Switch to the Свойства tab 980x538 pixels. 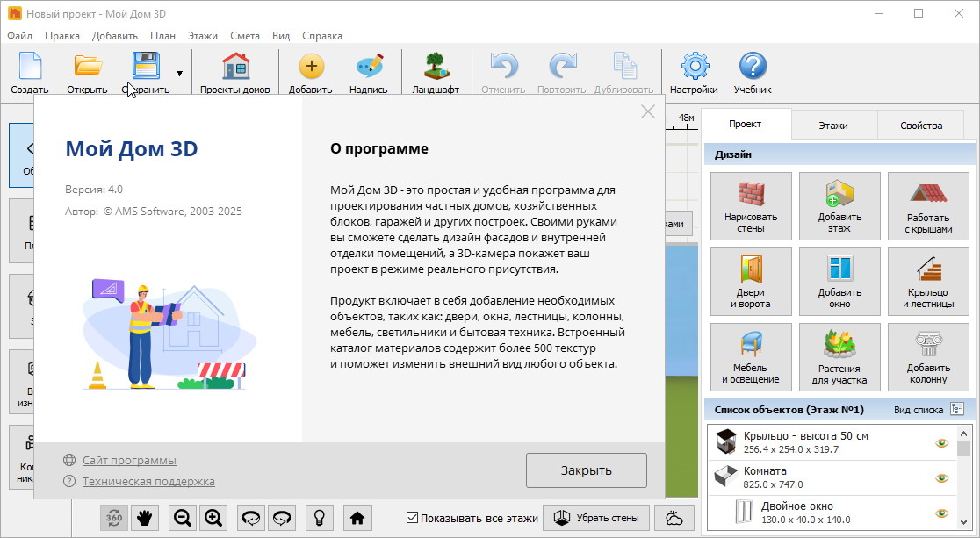coord(920,126)
